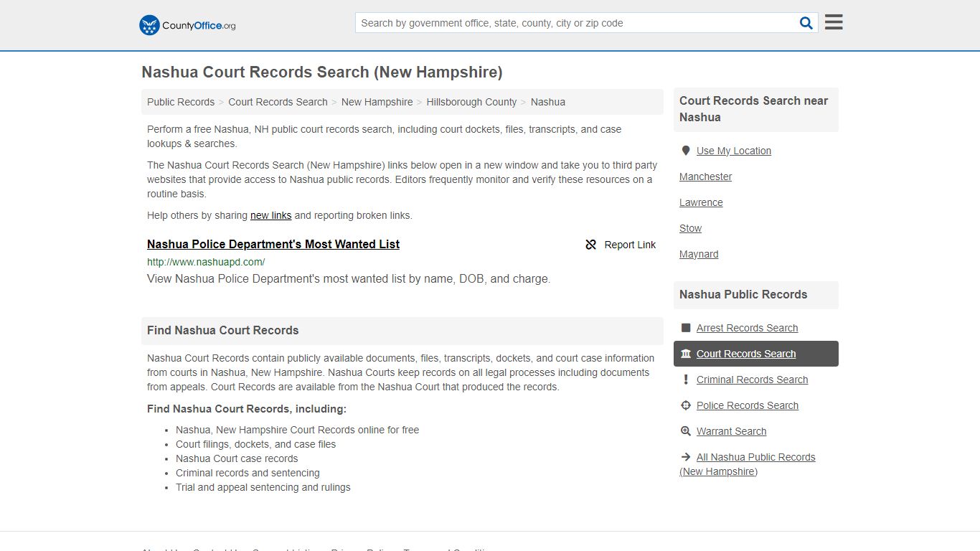Click the Court Records courthouse icon

tap(686, 354)
